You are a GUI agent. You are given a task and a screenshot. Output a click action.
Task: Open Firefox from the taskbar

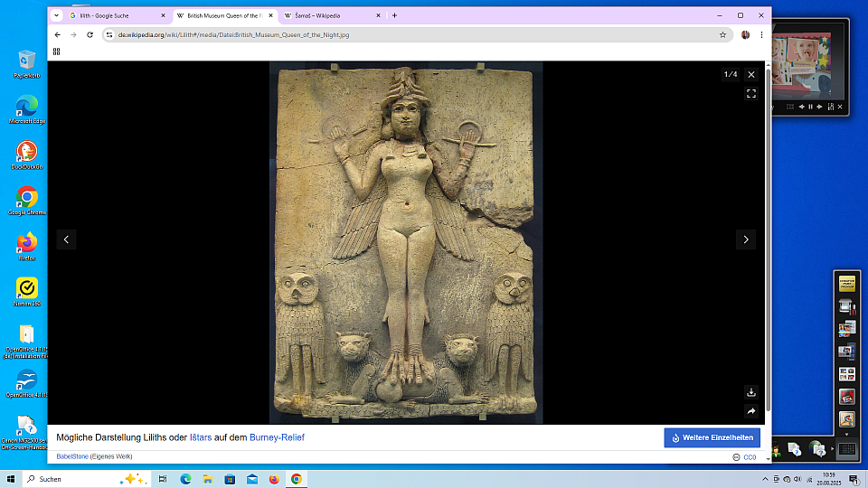[274, 479]
